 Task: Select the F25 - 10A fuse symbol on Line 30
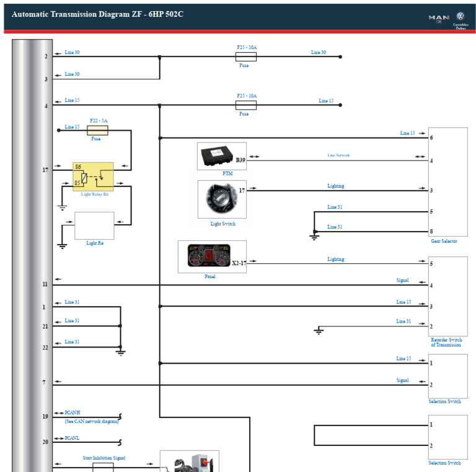246,56
